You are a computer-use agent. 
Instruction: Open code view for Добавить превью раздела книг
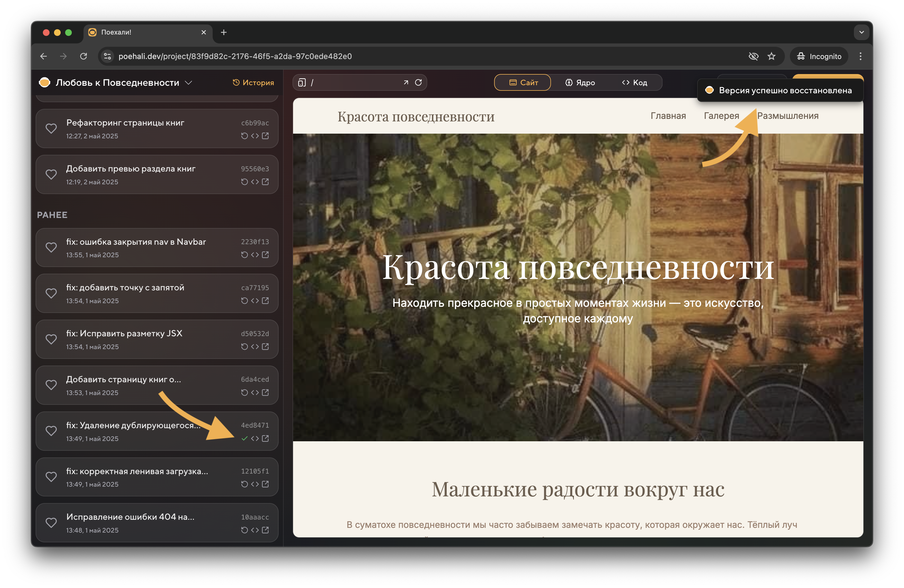(x=255, y=182)
